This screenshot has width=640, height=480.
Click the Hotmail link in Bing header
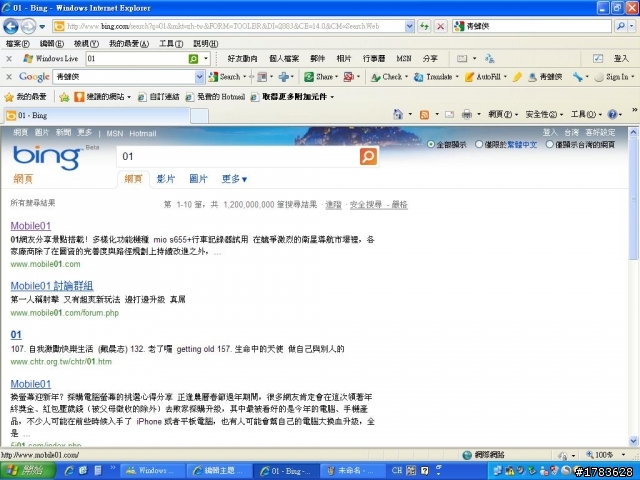pyautogui.click(x=143, y=133)
